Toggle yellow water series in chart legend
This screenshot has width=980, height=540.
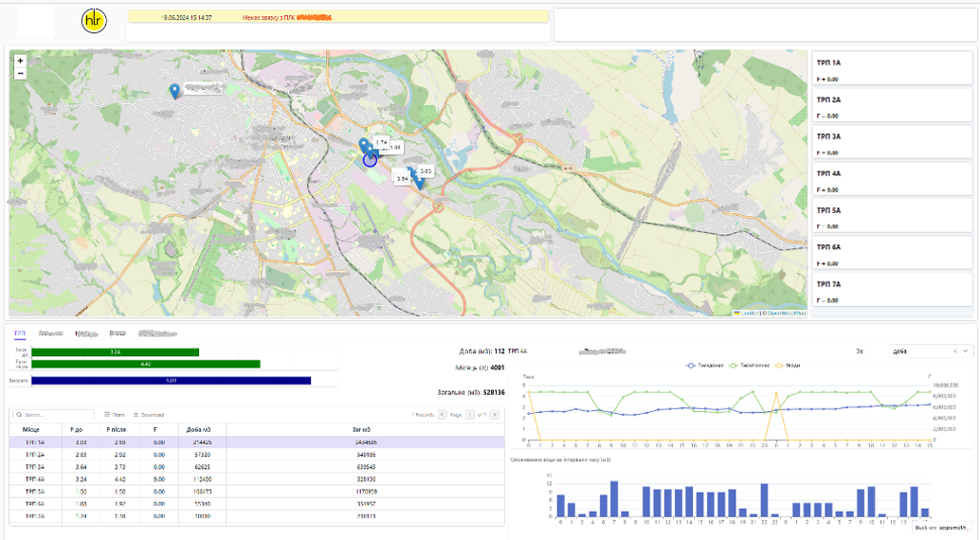click(788, 365)
